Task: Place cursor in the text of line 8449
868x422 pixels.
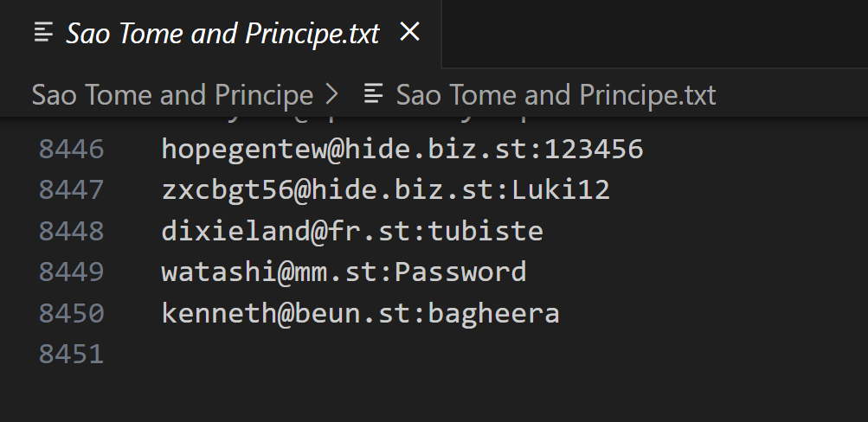Action: [x=343, y=272]
